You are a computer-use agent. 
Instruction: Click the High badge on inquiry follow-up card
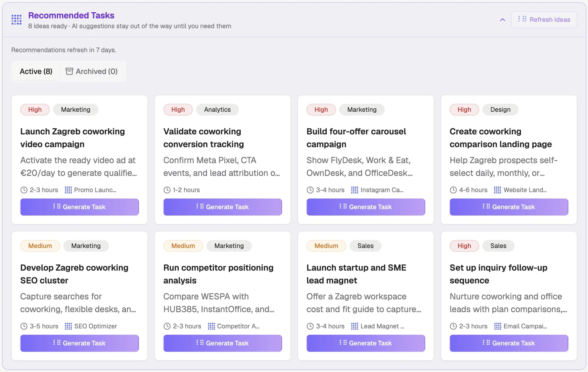click(464, 246)
